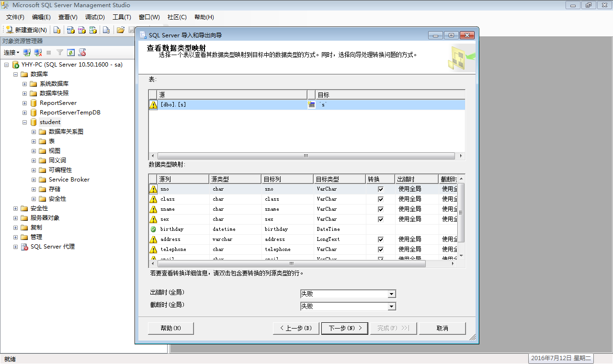Click the connect icon in Object Explorer toolbar
This screenshot has height=364, width=613.
[x=27, y=53]
